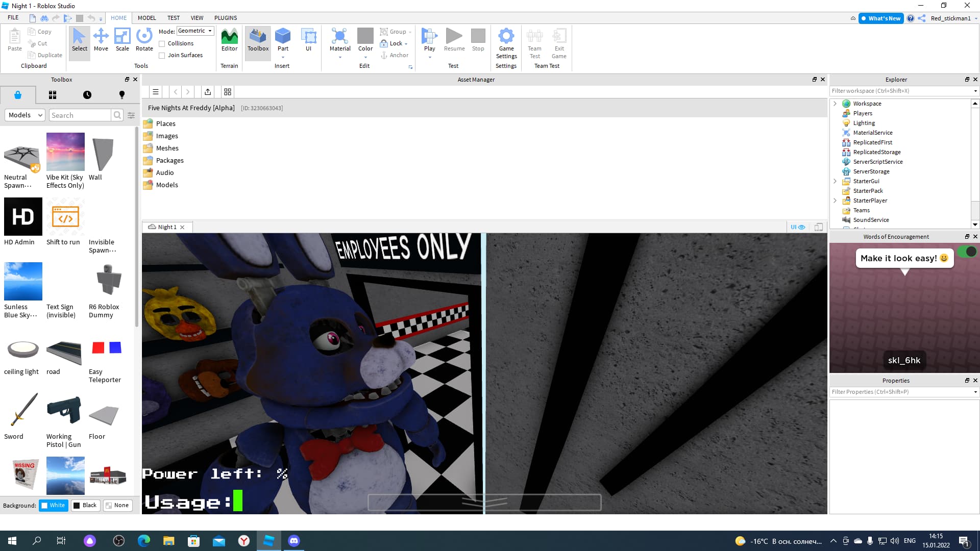Select the Move tool
Image resolution: width=980 pixels, height=551 pixels.
101,40
